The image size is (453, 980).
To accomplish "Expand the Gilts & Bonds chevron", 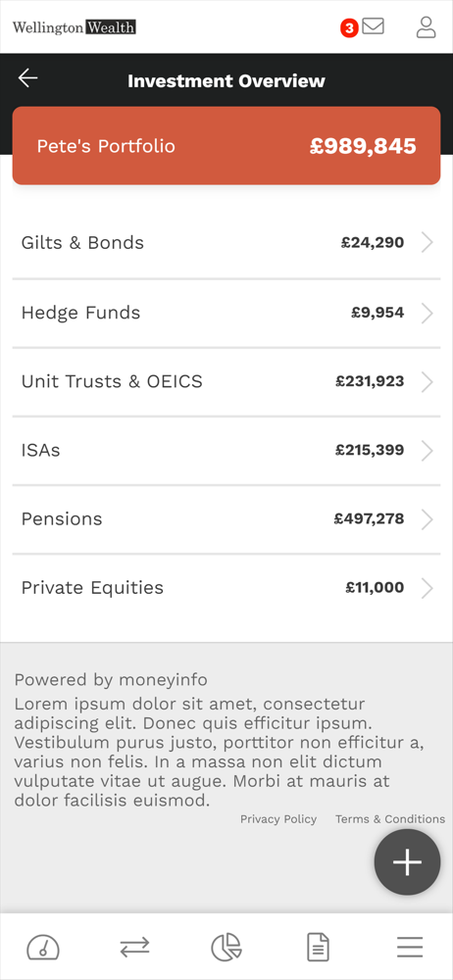I will pos(428,242).
